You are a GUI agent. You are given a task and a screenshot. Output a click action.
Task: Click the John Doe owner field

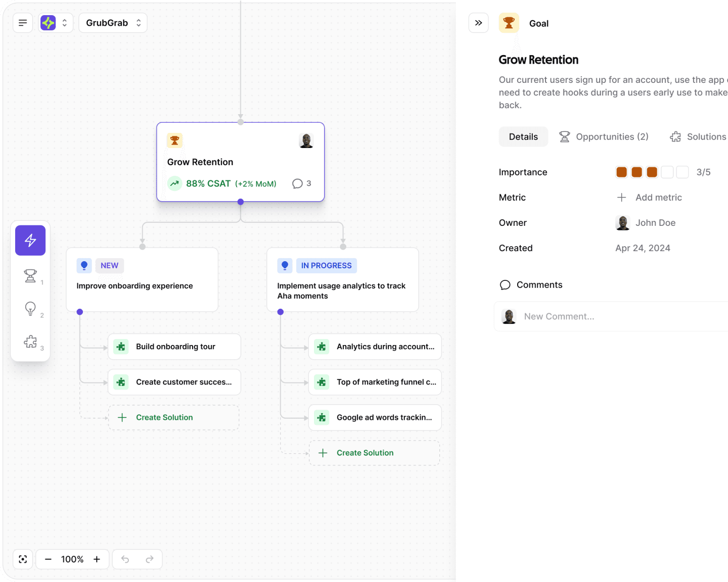(x=646, y=223)
